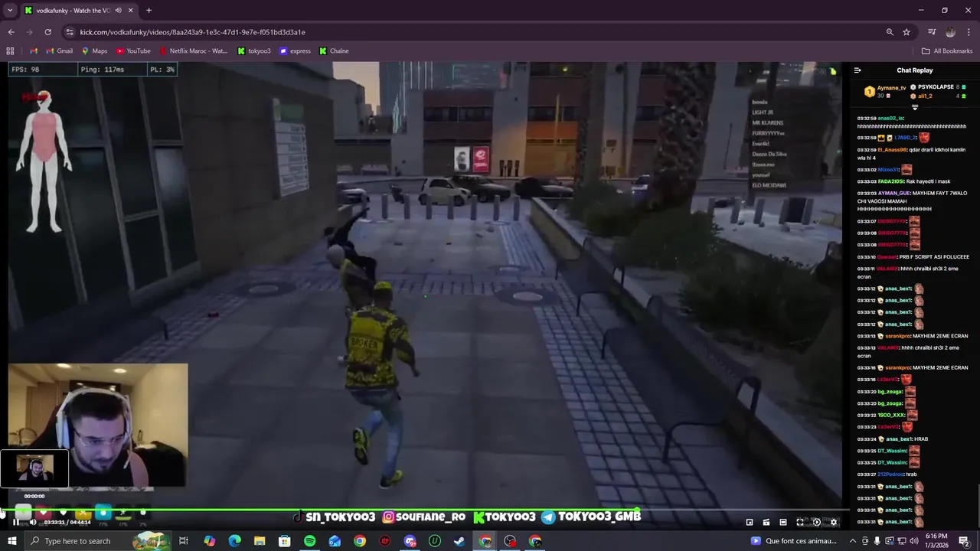The width and height of the screenshot is (980, 551).
Task: Open Chaîne bookmark
Action: coord(334,51)
